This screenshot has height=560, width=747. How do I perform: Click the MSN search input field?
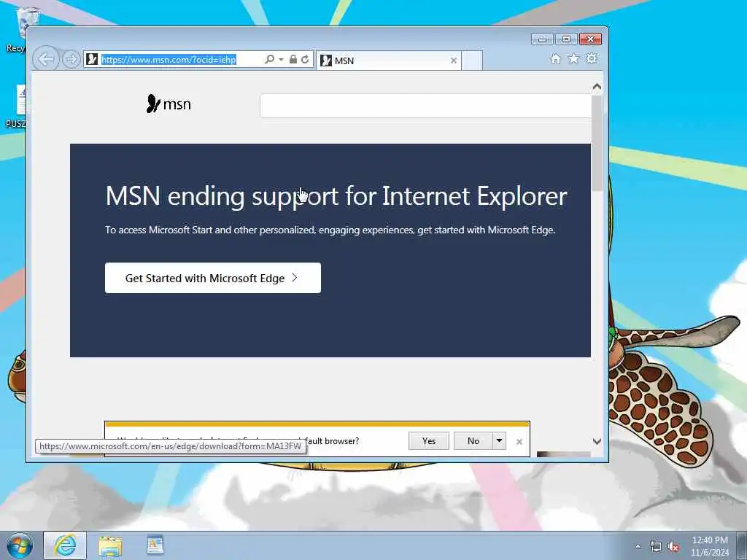(425, 106)
